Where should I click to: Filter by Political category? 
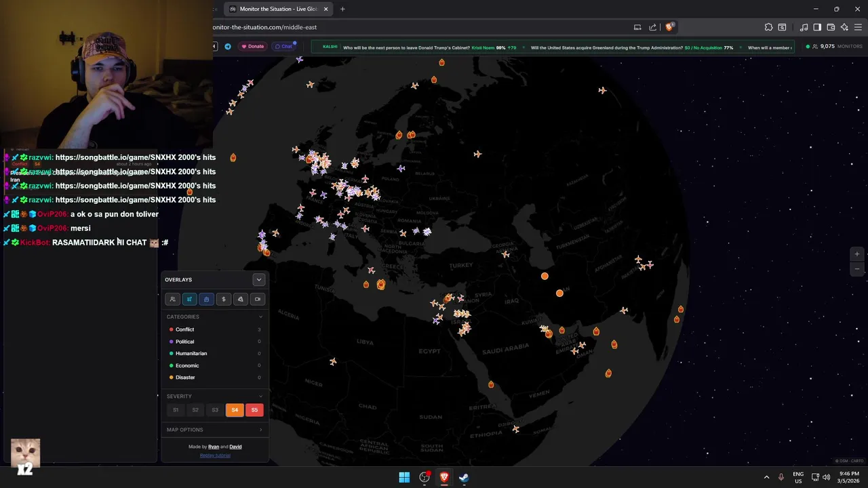coord(214,342)
